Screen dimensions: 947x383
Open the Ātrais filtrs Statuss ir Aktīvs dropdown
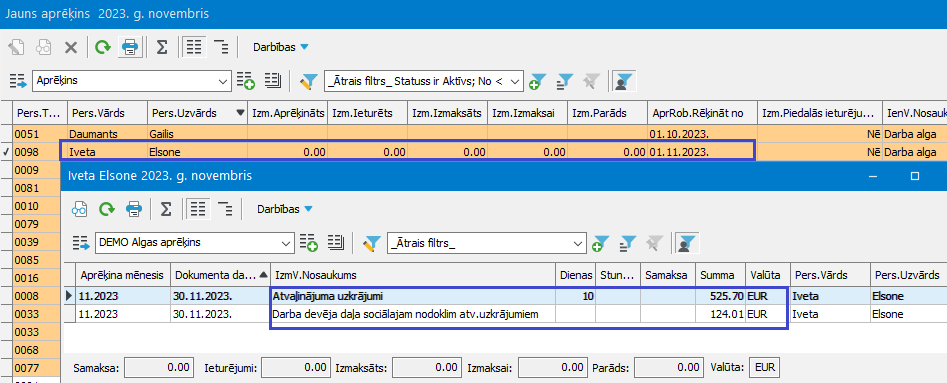click(515, 80)
